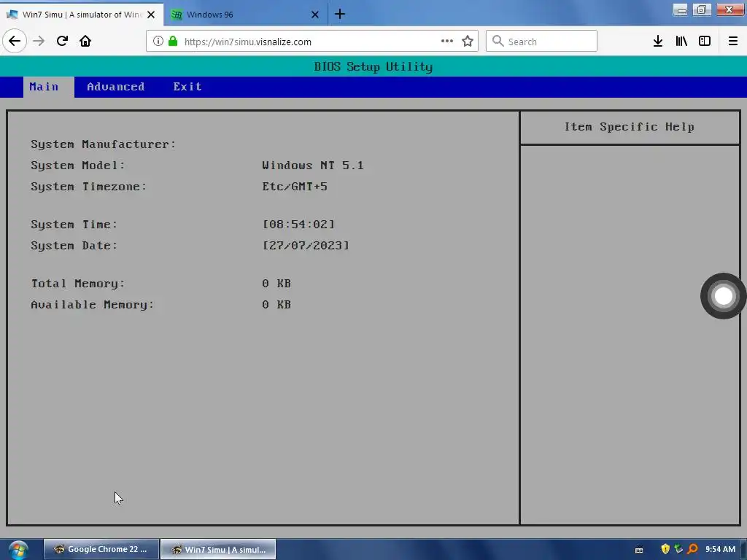Viewport: 747px width, 560px height.
Task: Open the 9:54 AM taskbar clock
Action: (720, 550)
